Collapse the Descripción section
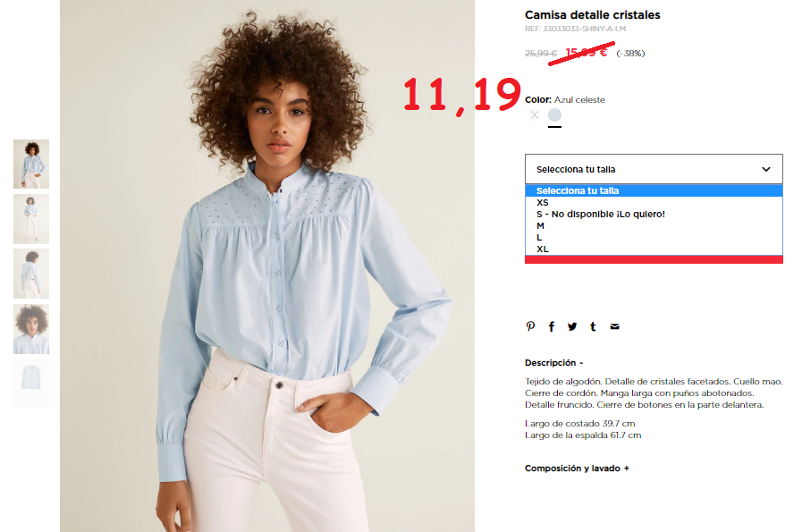Image resolution: width=802 pixels, height=532 pixels. 554,363
